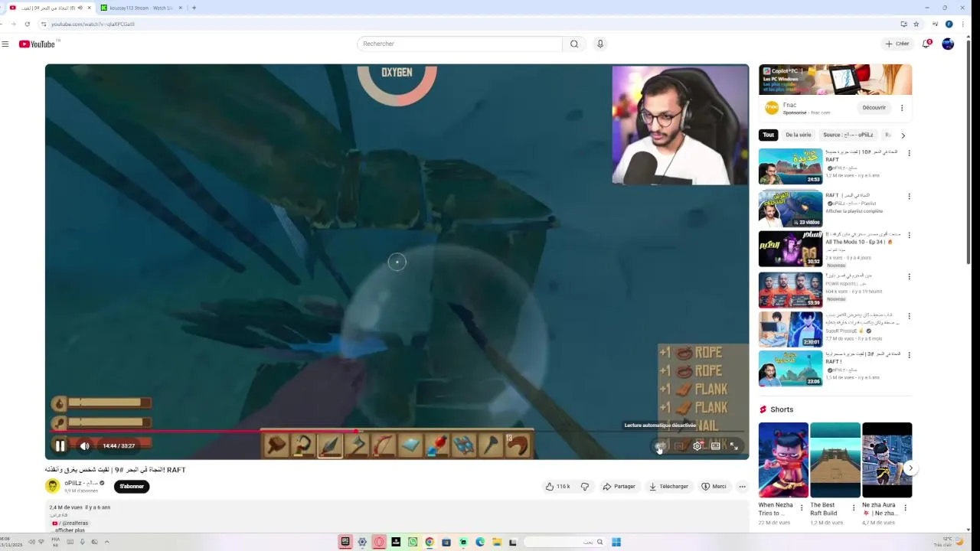Screen dimensions: 980x551
Task: Open the Fnac ad options menu
Action: 902,108
